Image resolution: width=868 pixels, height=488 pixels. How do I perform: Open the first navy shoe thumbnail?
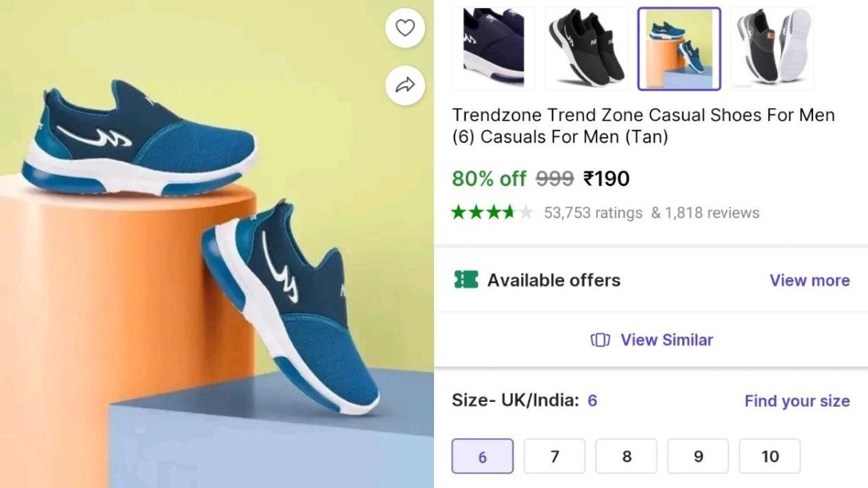coord(494,47)
